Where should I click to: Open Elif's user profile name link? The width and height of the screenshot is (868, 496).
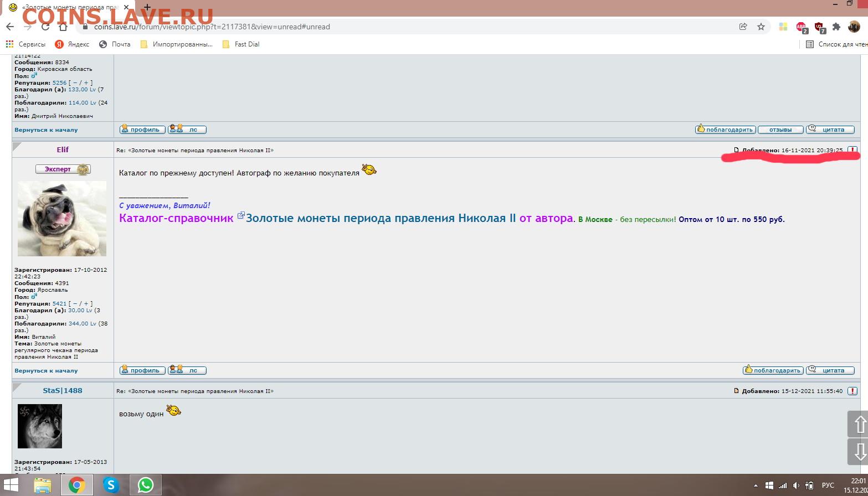pos(63,149)
